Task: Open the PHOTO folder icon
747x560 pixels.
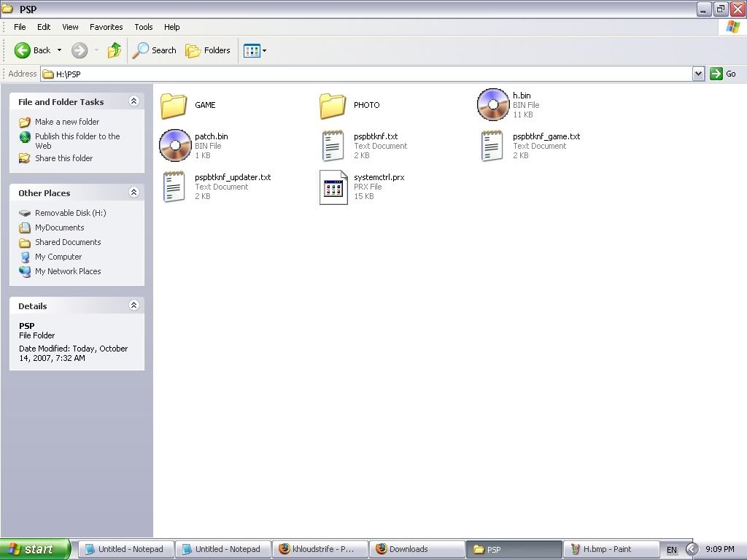Action: tap(333, 105)
